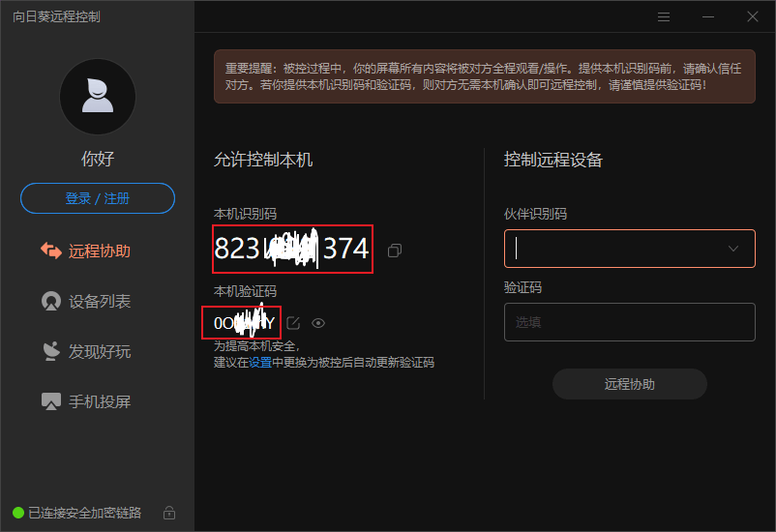Click the 你好 greeting text
Screen dimensions: 776x532
[x=98, y=159]
